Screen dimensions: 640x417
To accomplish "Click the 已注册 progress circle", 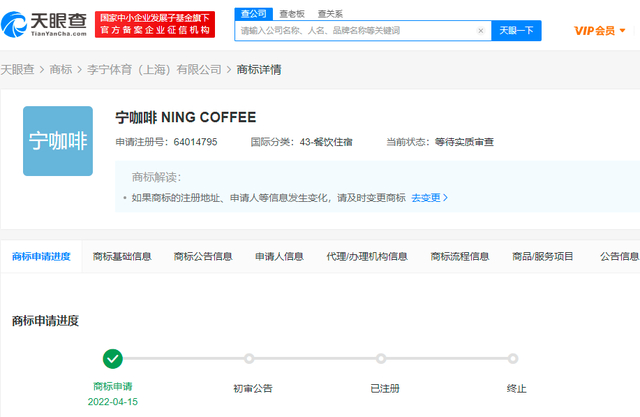I will (381, 358).
